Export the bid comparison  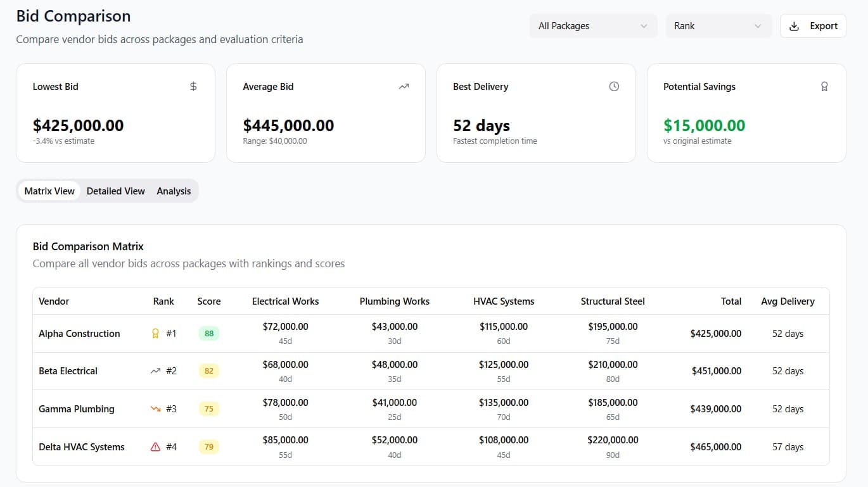813,26
